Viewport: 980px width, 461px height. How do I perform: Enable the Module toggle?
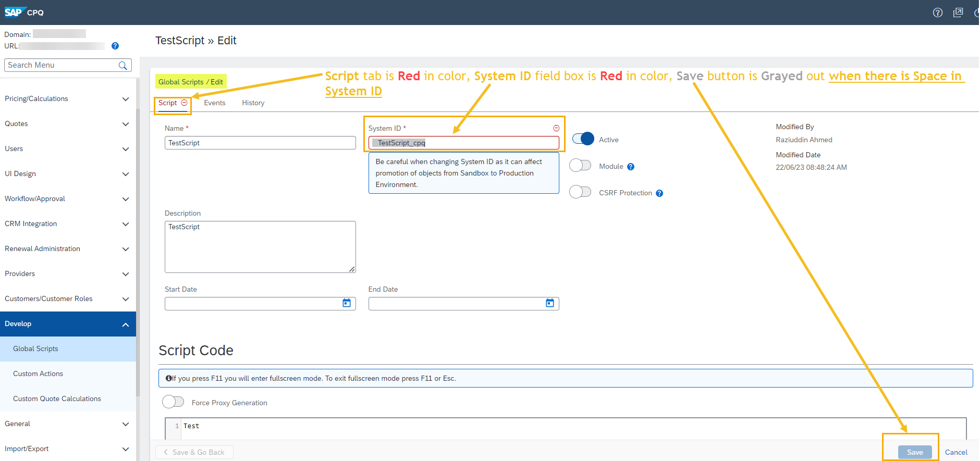pos(580,165)
